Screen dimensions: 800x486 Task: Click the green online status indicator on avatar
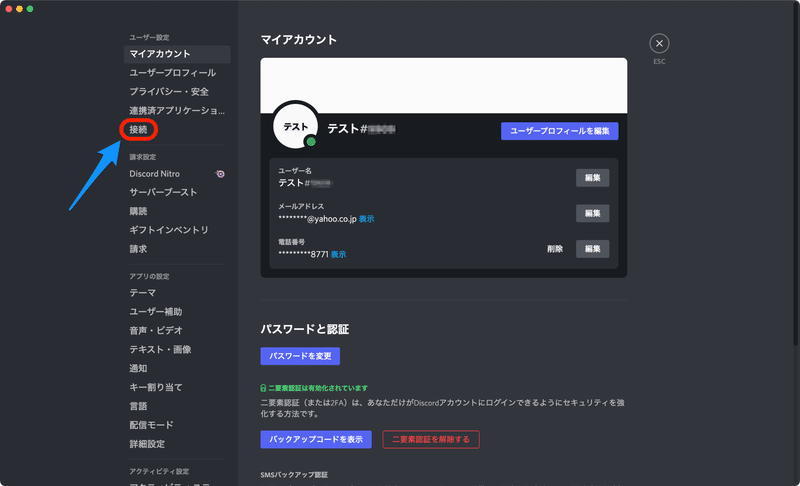click(311, 141)
